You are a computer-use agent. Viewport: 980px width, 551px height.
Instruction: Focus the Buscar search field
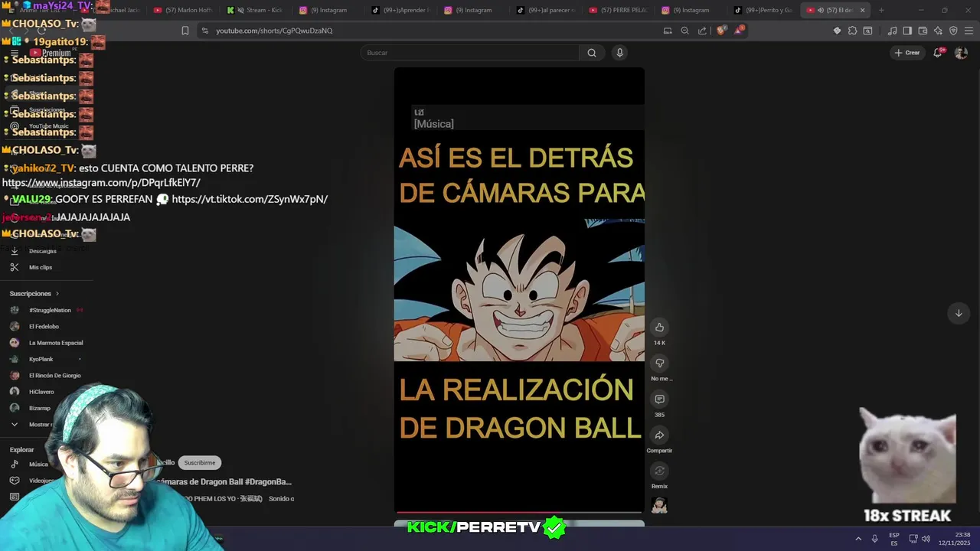click(470, 53)
